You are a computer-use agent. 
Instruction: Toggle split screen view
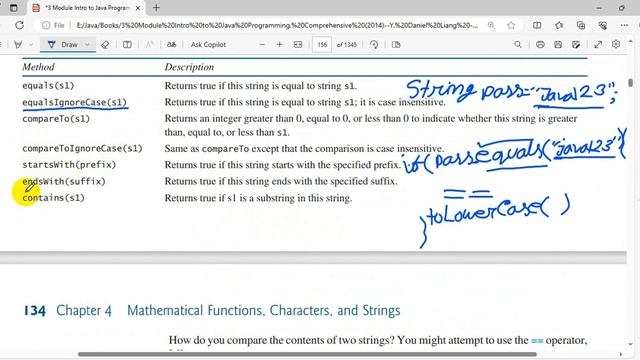[537, 25]
